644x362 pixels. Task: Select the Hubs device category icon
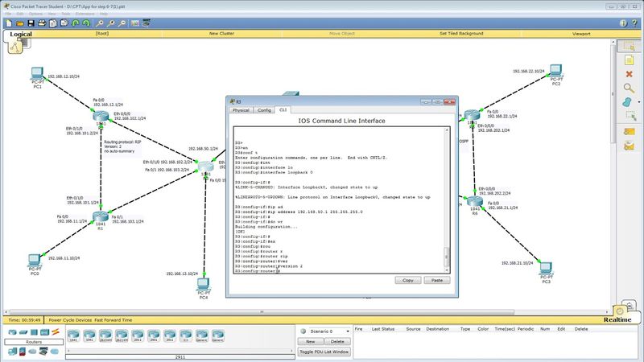[x=34, y=332]
